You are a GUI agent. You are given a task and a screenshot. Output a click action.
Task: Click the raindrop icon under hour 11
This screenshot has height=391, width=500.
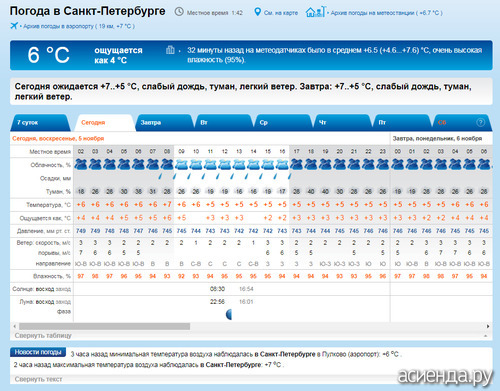[204, 176]
